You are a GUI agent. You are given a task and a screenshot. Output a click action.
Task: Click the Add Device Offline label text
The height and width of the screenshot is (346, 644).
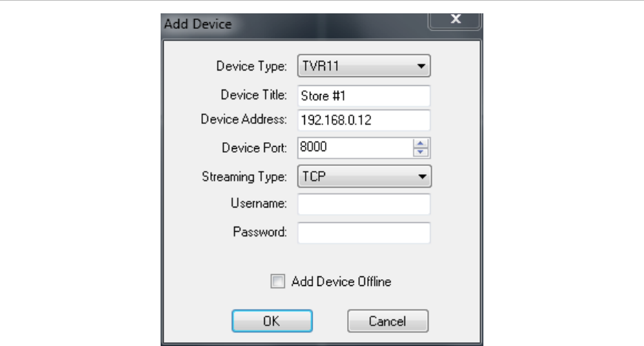[341, 282]
